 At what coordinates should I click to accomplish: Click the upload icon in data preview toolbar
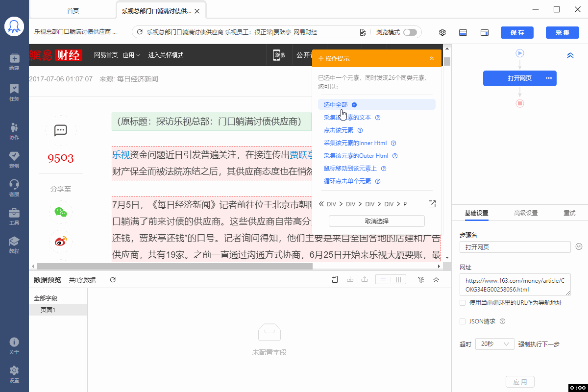coord(364,279)
